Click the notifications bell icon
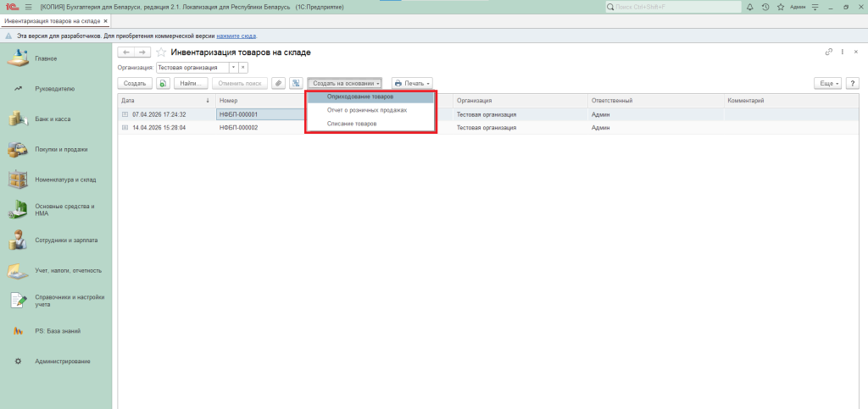Screen dimensions: 868x409 click(751, 7)
